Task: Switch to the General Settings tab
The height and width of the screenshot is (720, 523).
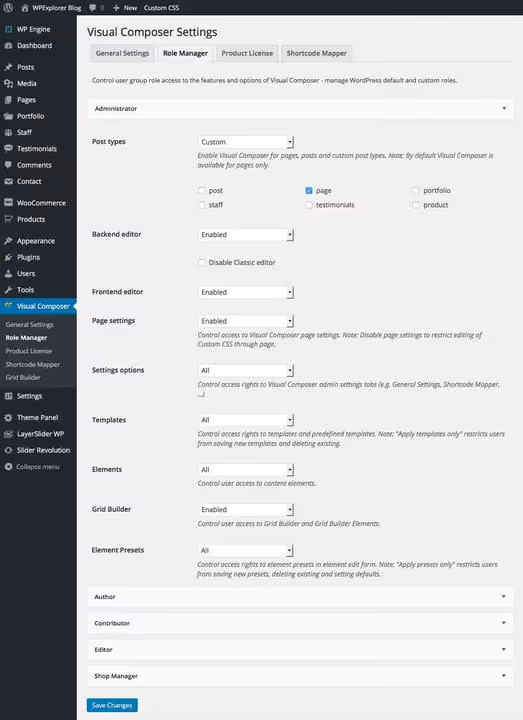Action: click(x=122, y=53)
